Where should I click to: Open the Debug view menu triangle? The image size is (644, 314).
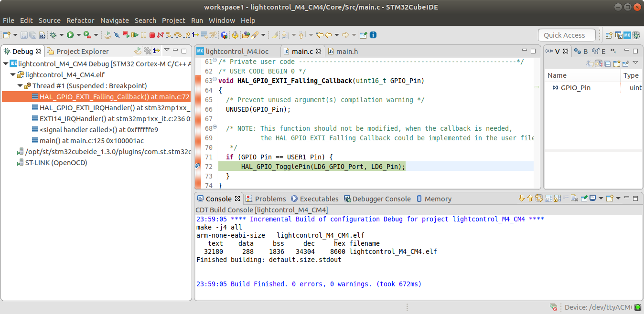[167, 50]
